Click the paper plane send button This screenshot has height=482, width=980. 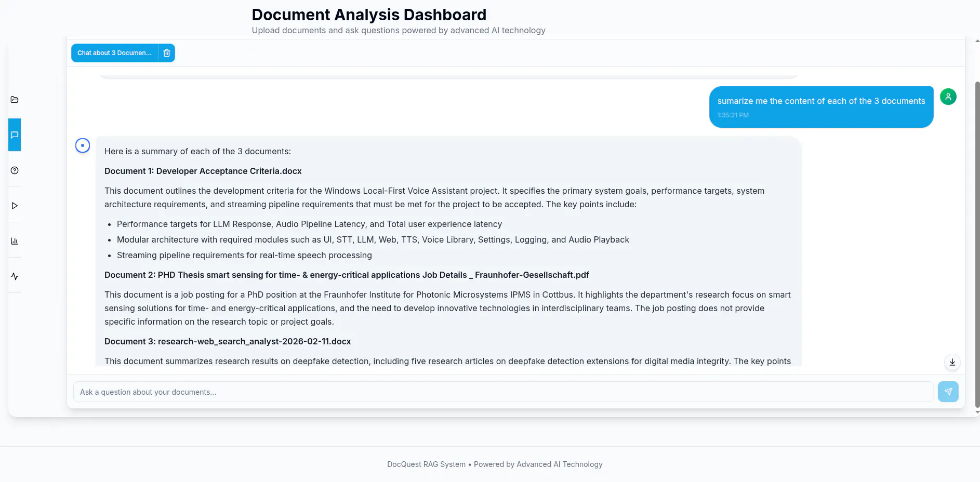tap(948, 392)
